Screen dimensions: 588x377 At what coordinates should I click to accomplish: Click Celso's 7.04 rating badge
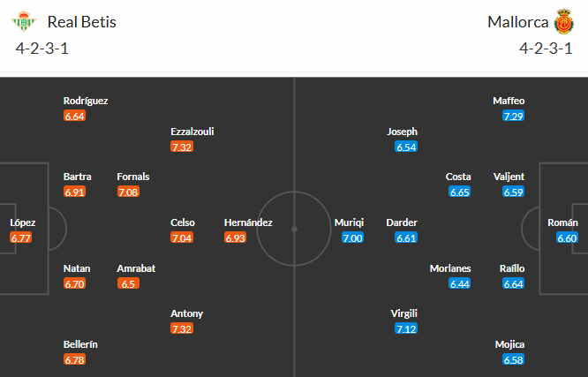coord(182,238)
